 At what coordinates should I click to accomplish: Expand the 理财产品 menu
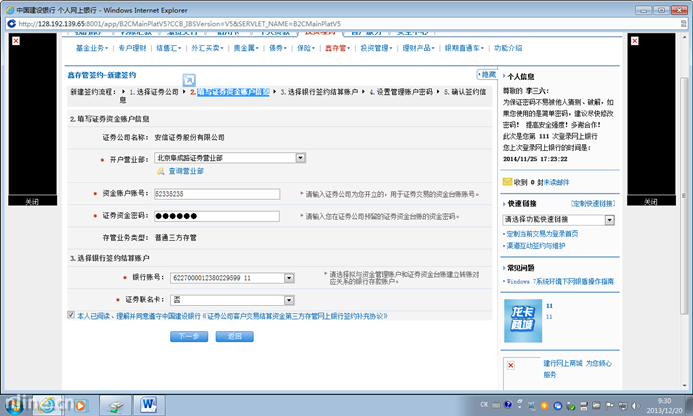[x=419, y=48]
